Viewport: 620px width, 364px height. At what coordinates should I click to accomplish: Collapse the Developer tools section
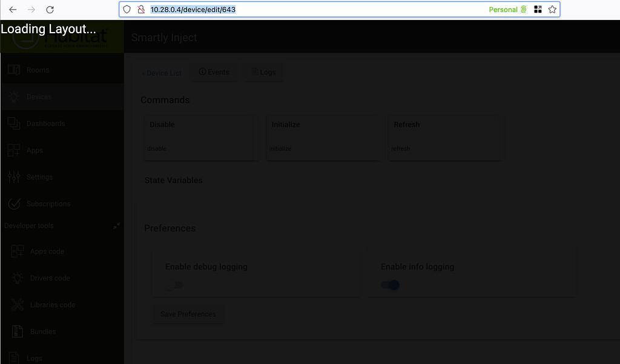[116, 226]
